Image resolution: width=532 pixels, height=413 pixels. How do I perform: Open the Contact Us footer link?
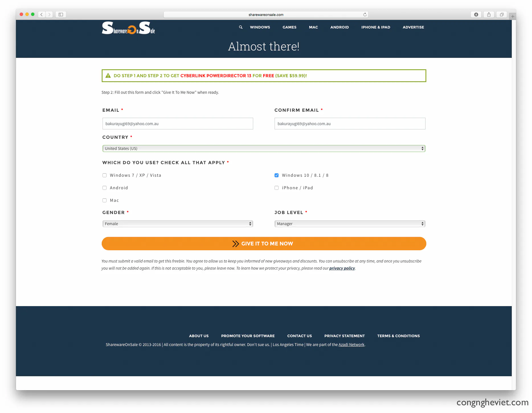click(299, 336)
